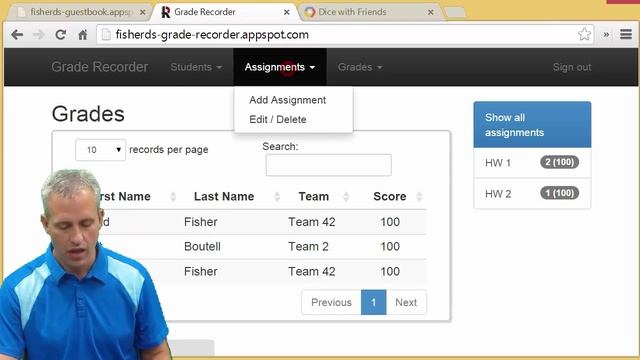
Task: Sort the table by Last Name
Action: coord(231,196)
